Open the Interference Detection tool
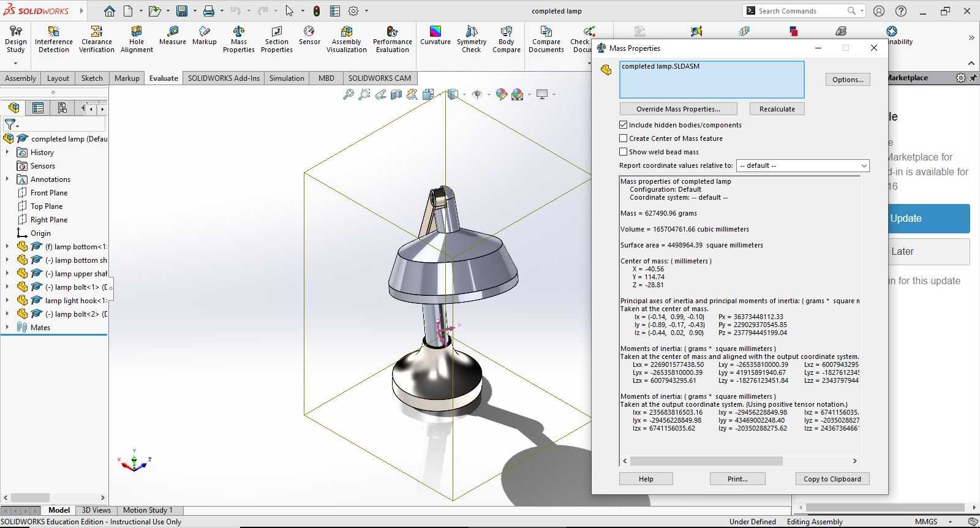The image size is (980, 528). point(53,39)
